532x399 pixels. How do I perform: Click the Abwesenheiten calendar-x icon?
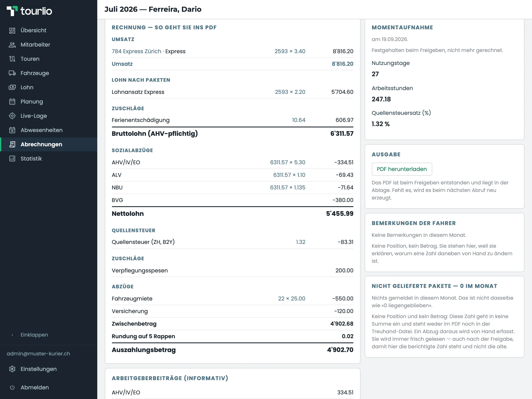(x=12, y=130)
